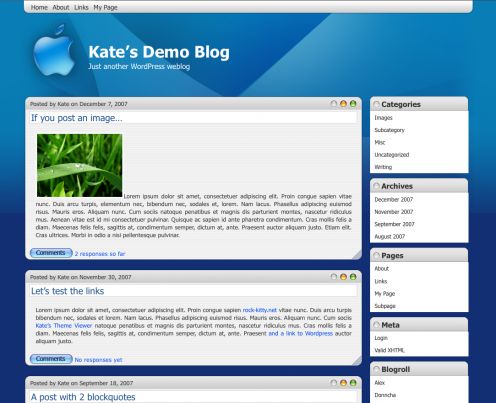Open the post 'If you post an image…'
496x403 pixels.
(x=77, y=118)
